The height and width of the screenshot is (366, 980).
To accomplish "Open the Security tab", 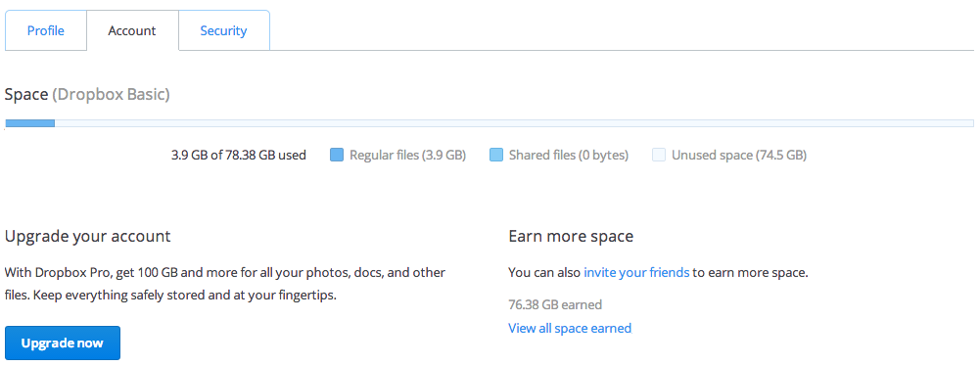I will 224,30.
